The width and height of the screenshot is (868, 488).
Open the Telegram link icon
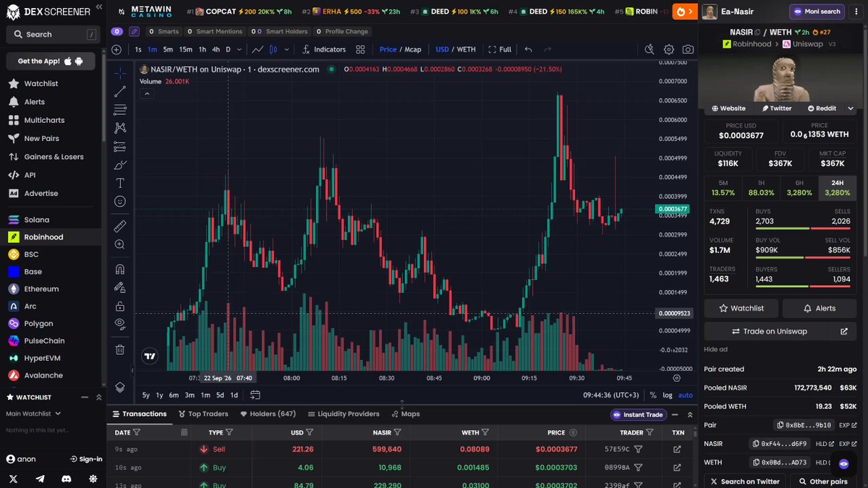[x=40, y=479]
